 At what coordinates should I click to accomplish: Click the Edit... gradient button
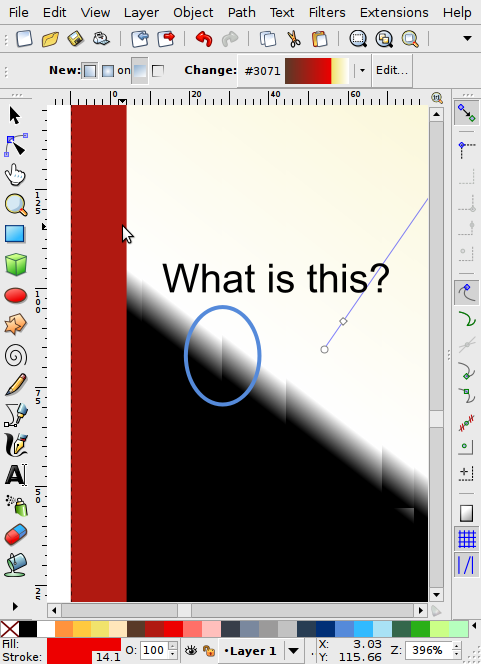click(392, 70)
